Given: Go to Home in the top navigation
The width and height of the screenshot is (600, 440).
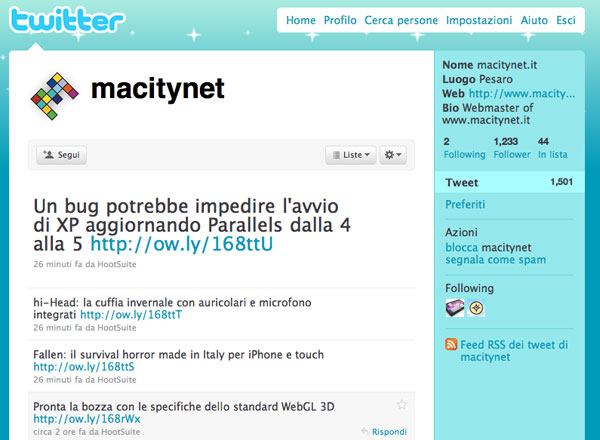Looking at the screenshot, I should point(301,20).
